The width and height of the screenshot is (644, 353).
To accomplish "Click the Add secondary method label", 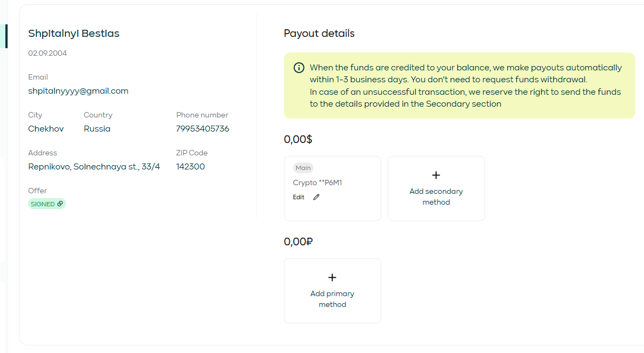I will 436,197.
